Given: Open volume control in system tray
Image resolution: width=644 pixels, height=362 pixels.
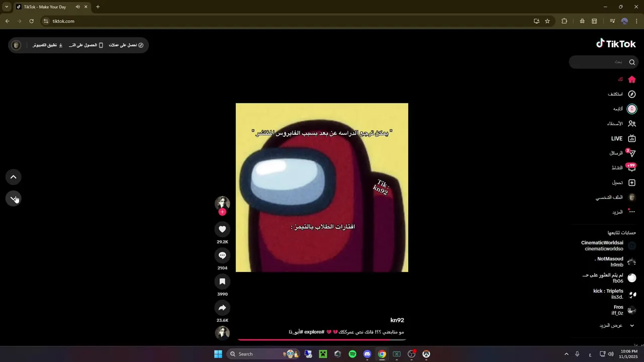Looking at the screenshot, I should click(611, 354).
